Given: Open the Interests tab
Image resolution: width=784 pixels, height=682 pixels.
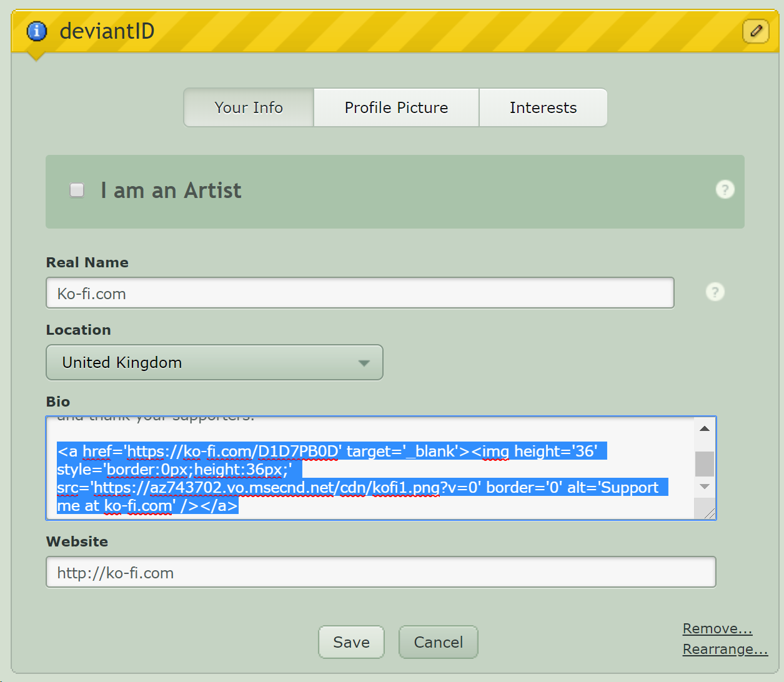Looking at the screenshot, I should click(543, 107).
